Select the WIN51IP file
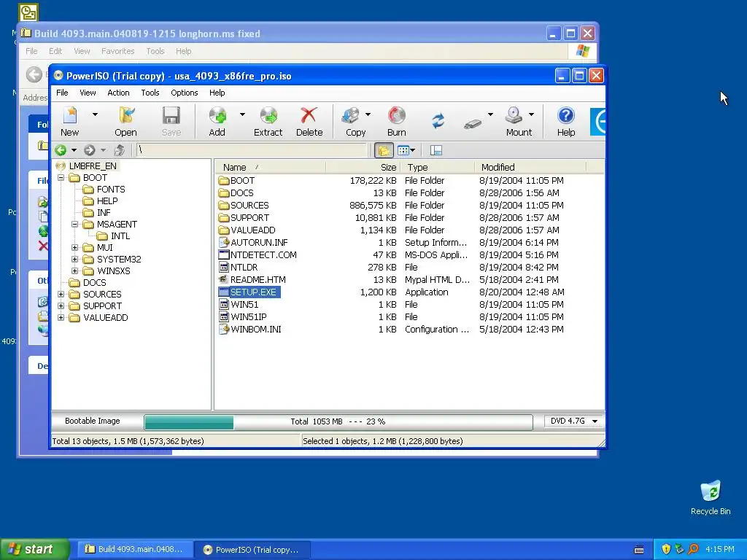The height and width of the screenshot is (560, 747). pos(249,316)
